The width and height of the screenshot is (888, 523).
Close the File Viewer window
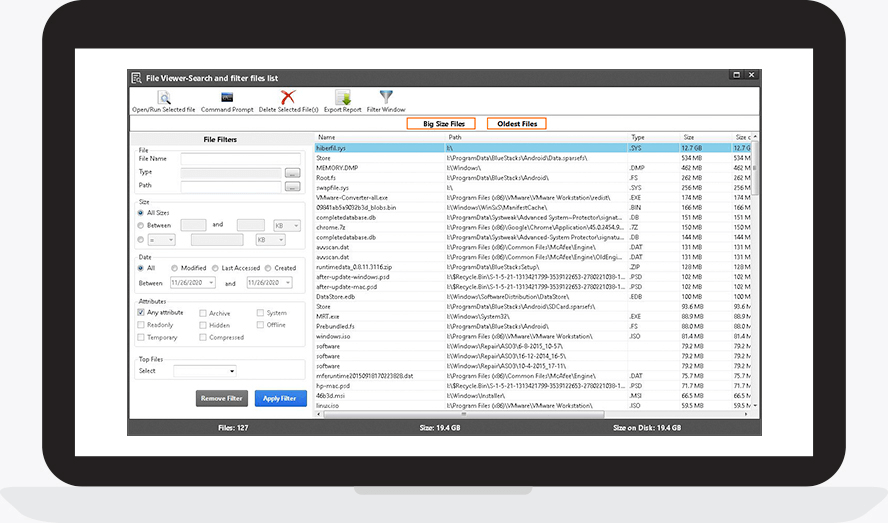(752, 75)
